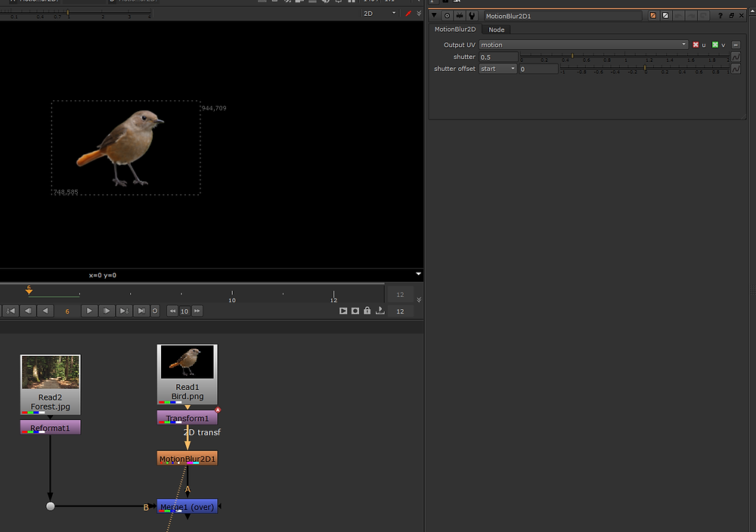Open shutter offset animation curve menu
Image resolution: width=756 pixels, height=532 pixels.
[x=736, y=69]
